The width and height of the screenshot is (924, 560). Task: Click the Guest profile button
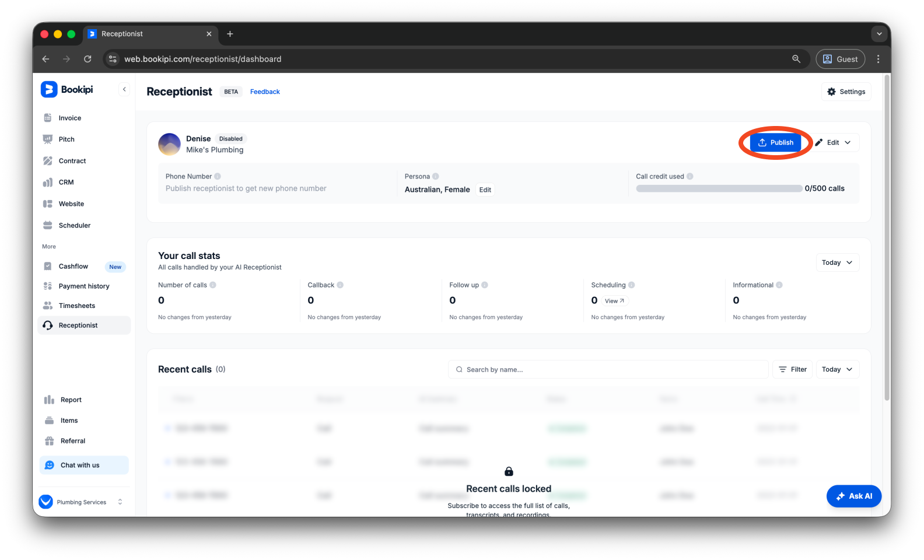840,59
